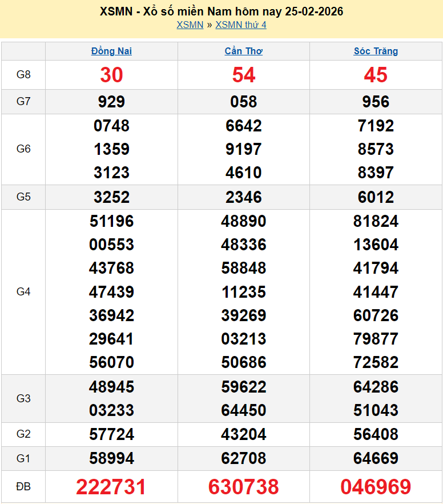The height and width of the screenshot is (504, 443).
Task: Select the G1 result 64669
Action: click(x=376, y=458)
